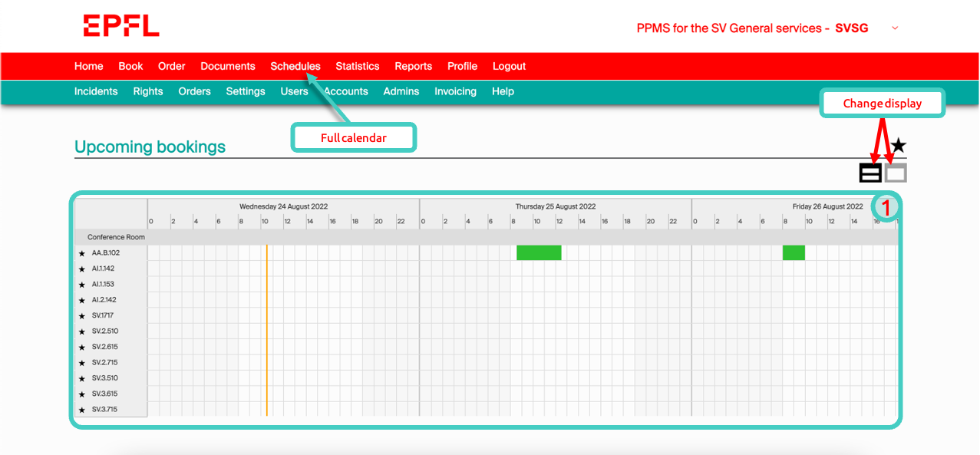Screen dimensions: 980x455
Task: Click star icon beside SV.1717
Action: pyautogui.click(x=82, y=315)
